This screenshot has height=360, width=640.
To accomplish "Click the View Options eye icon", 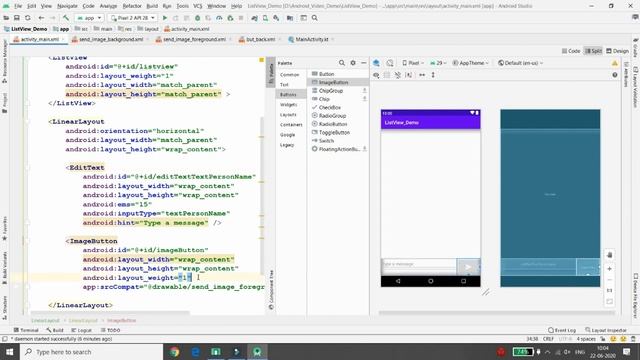I will pyautogui.click(x=376, y=75).
